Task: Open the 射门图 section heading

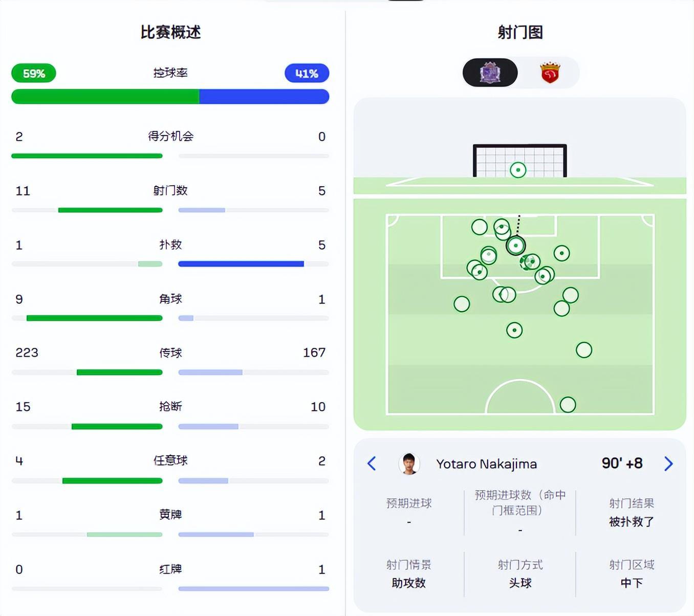Action: point(520,32)
